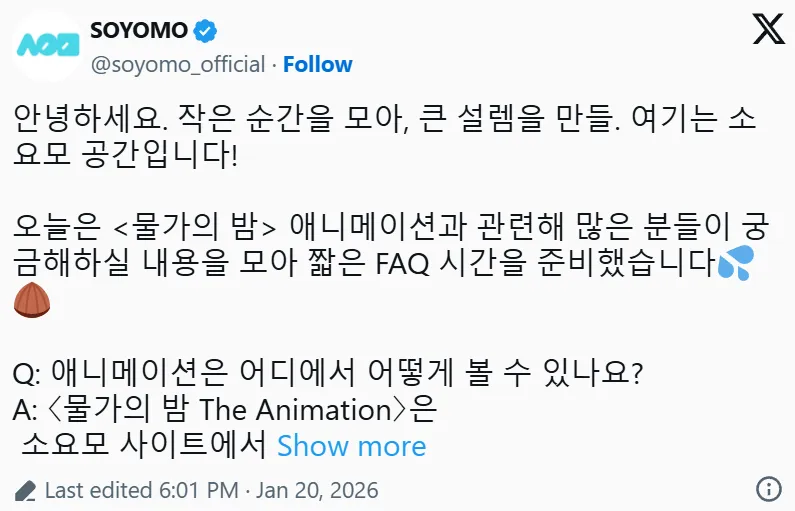Click the blue verified badge
Viewport: 795px width, 511px height.
205,30
